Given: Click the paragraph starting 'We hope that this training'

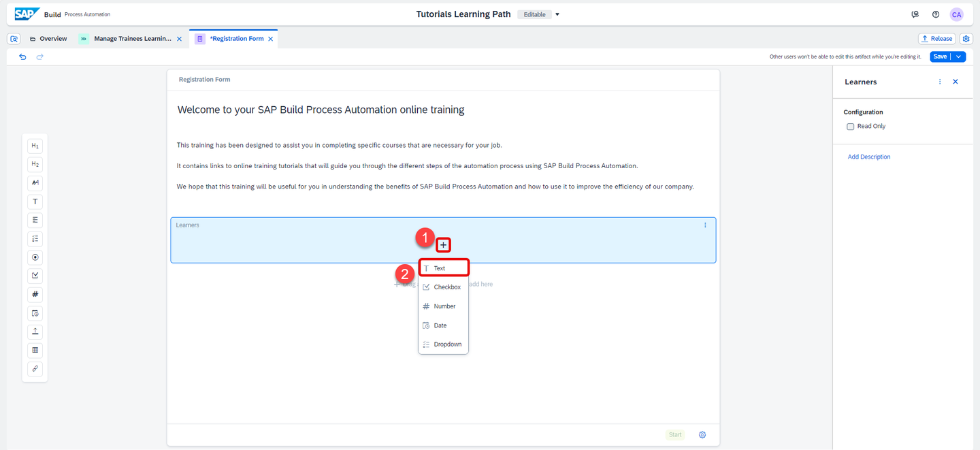Looking at the screenshot, I should (x=435, y=187).
